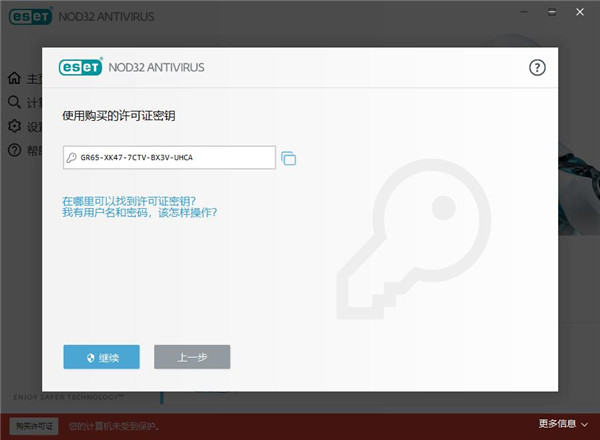This screenshot has height=440, width=600.
Task: Open the dialog help question mark icon
Action: [537, 68]
